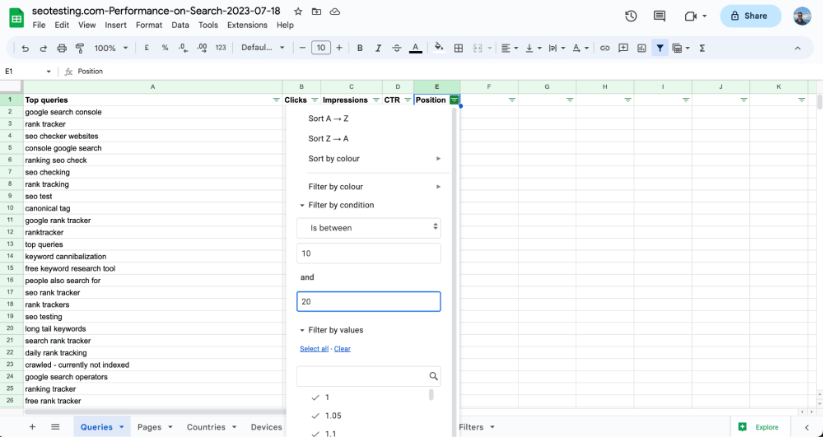
Task: Format as currency with pound icon
Action: (146, 48)
